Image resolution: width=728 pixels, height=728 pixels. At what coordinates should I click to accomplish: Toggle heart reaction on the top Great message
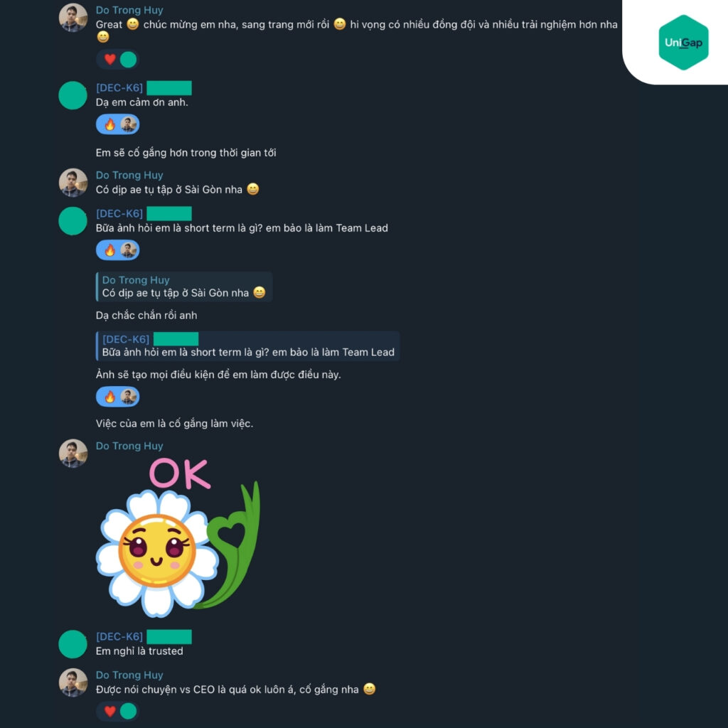[x=110, y=60]
